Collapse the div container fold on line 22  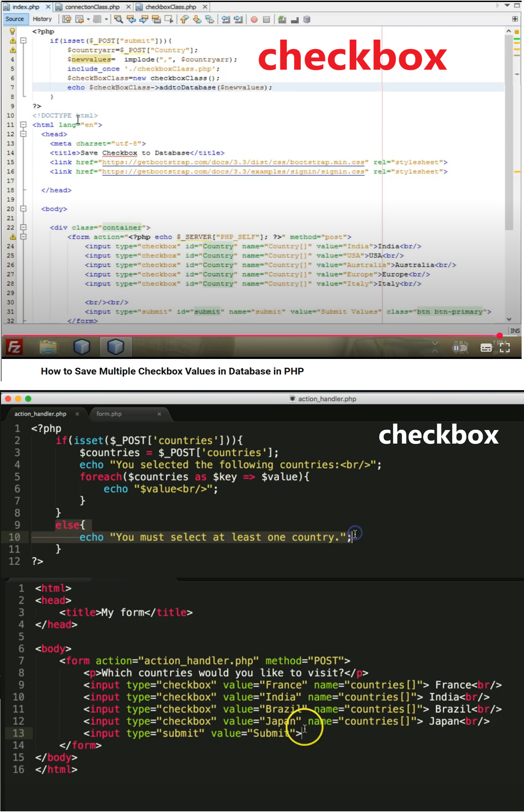pos(23,227)
